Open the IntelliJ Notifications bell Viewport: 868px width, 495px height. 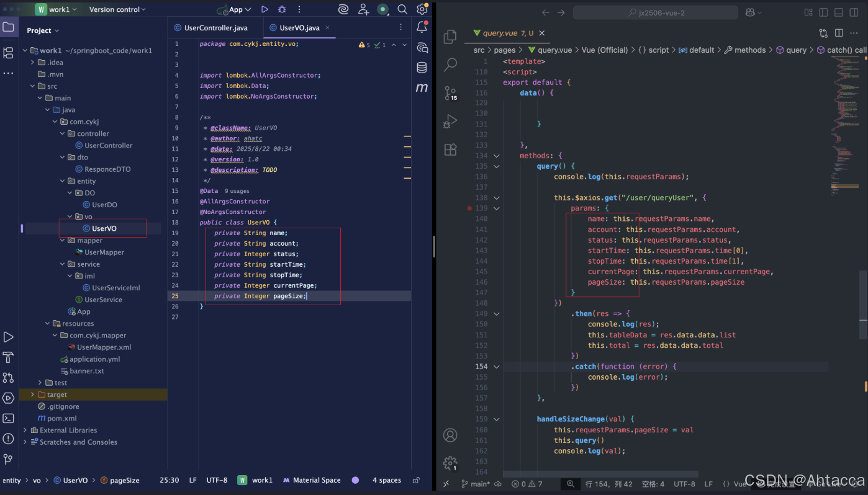[422, 27]
